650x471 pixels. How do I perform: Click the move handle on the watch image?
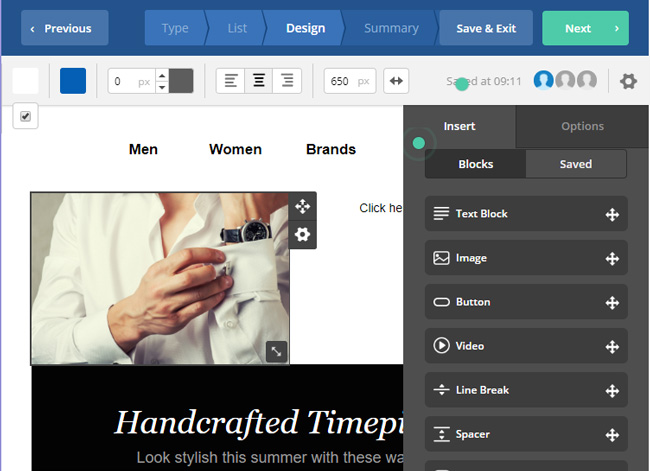pos(303,206)
